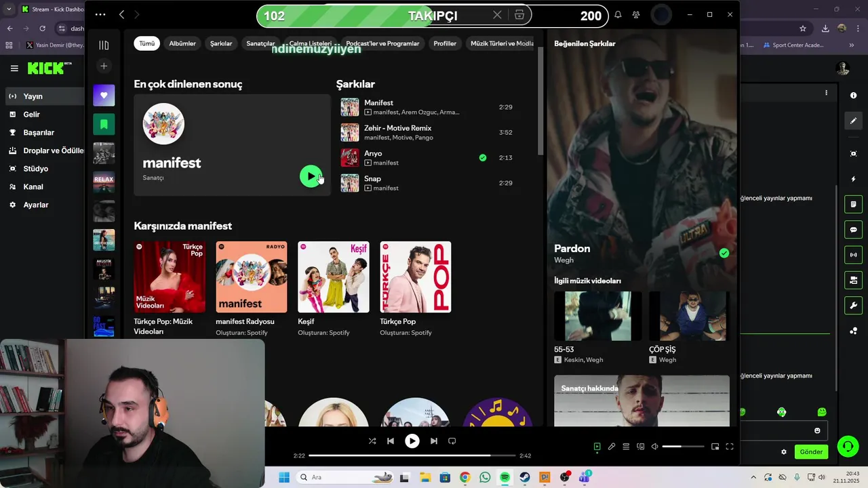
Task: Open lyrics microphone icon
Action: point(612,447)
